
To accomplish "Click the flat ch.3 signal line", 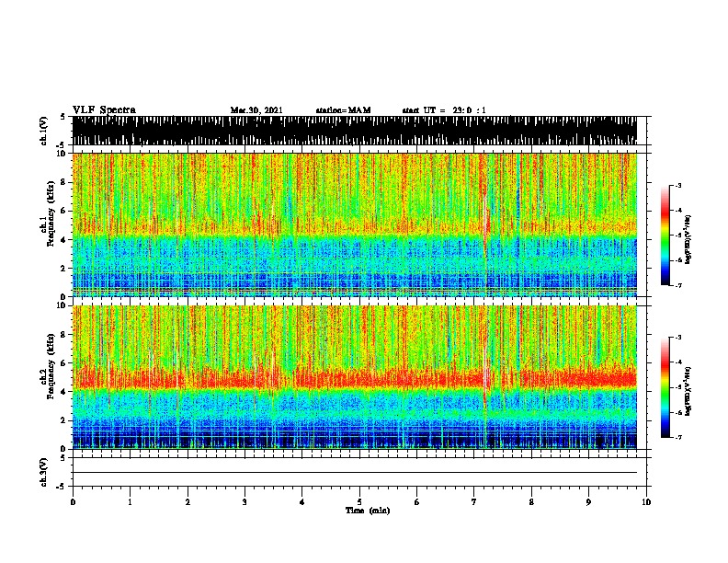I will click(x=355, y=473).
